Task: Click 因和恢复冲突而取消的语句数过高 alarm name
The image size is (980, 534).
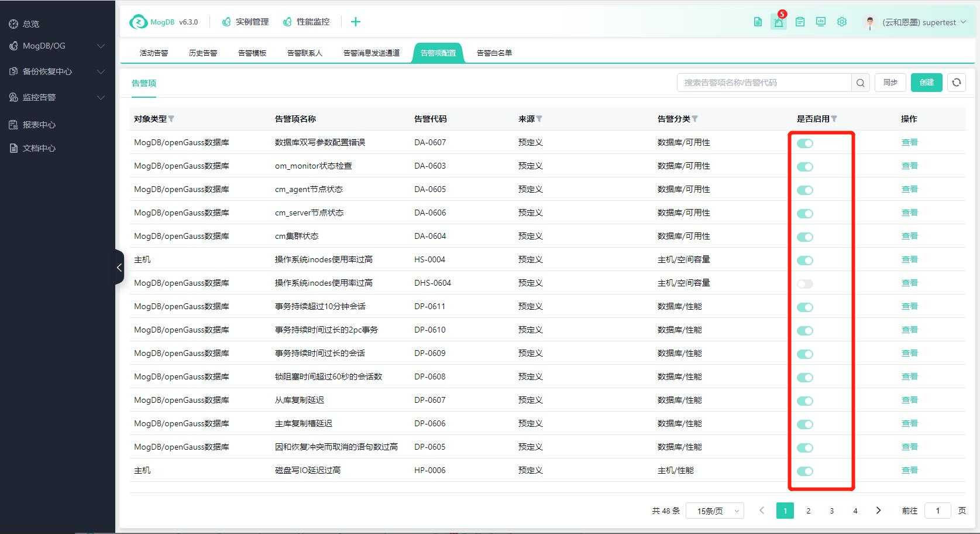Action: coord(336,447)
